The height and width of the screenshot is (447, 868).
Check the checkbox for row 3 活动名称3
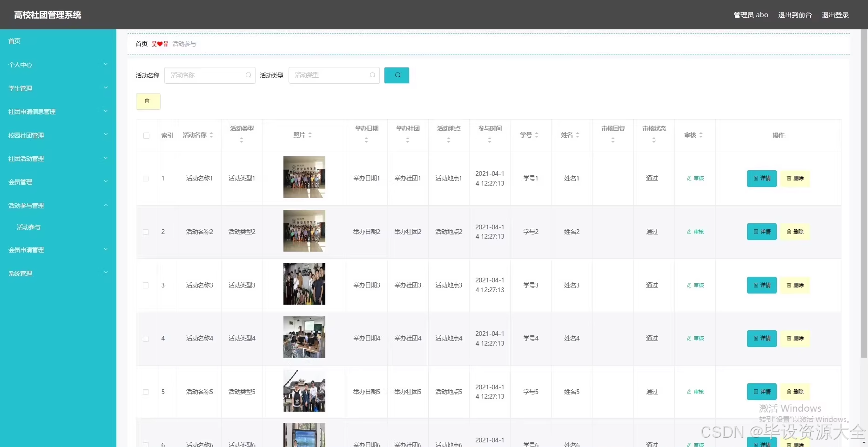pyautogui.click(x=146, y=286)
